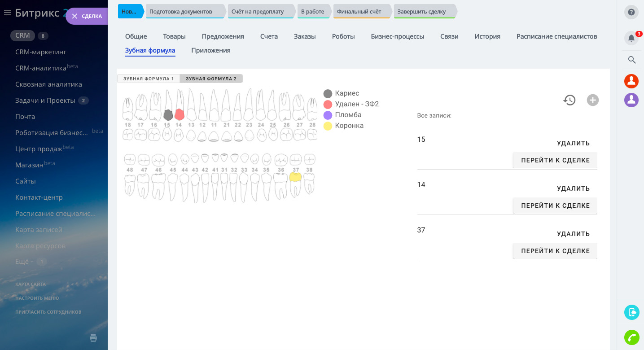Open the help question mark icon
The height and width of the screenshot is (350, 644).
tap(631, 12)
